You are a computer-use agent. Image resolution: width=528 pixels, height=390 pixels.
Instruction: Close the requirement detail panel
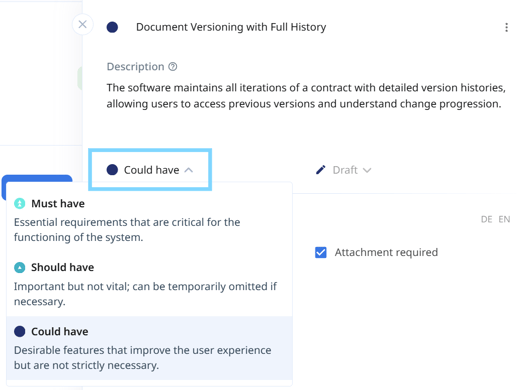(x=82, y=24)
